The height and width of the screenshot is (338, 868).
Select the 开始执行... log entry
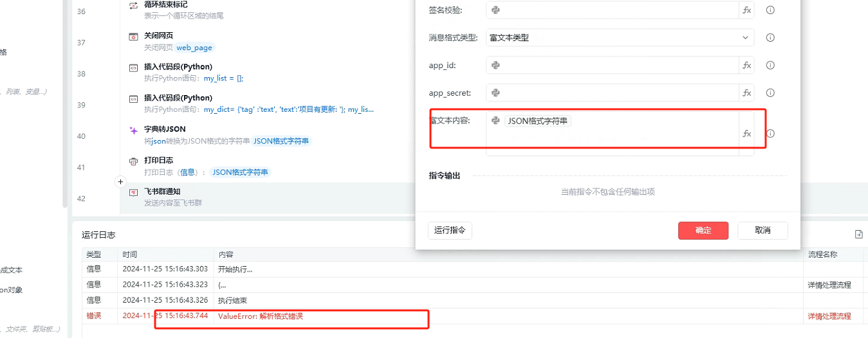pos(235,270)
